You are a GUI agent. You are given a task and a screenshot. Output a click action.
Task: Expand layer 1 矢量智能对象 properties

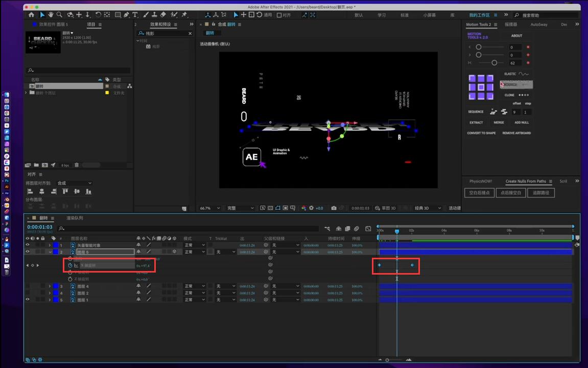(50, 245)
